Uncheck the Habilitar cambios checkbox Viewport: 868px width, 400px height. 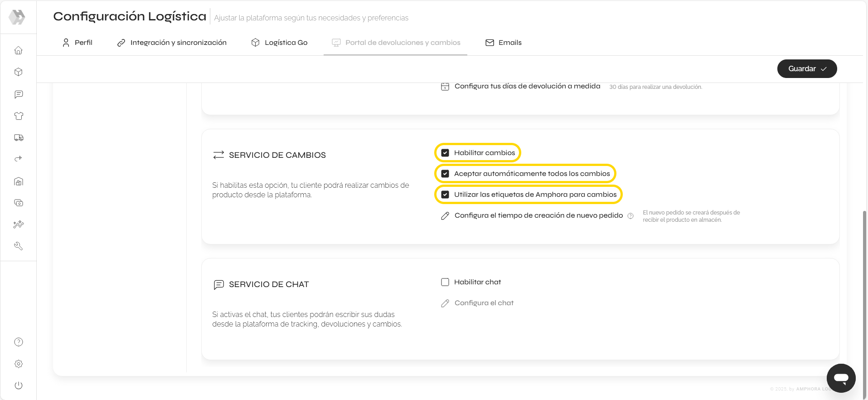point(445,153)
